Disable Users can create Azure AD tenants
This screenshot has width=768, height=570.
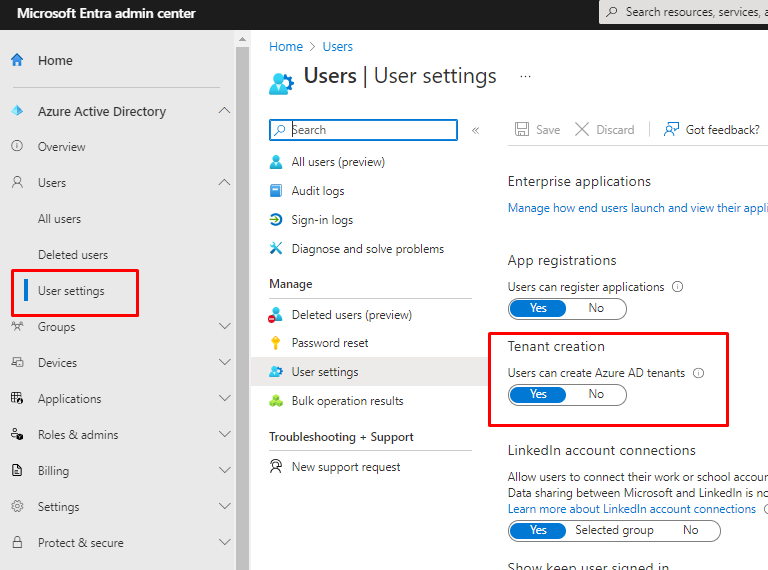coord(596,394)
